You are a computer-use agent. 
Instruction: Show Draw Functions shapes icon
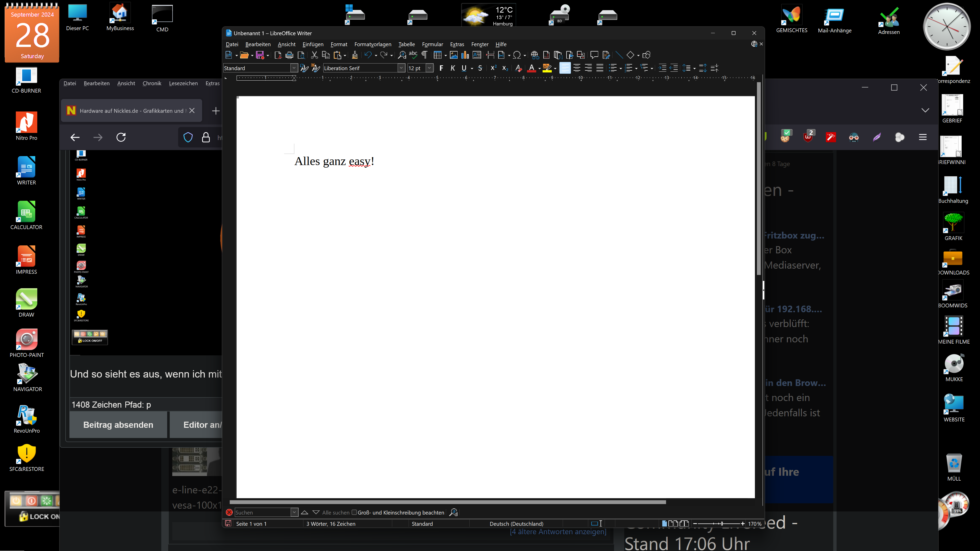coord(646,56)
